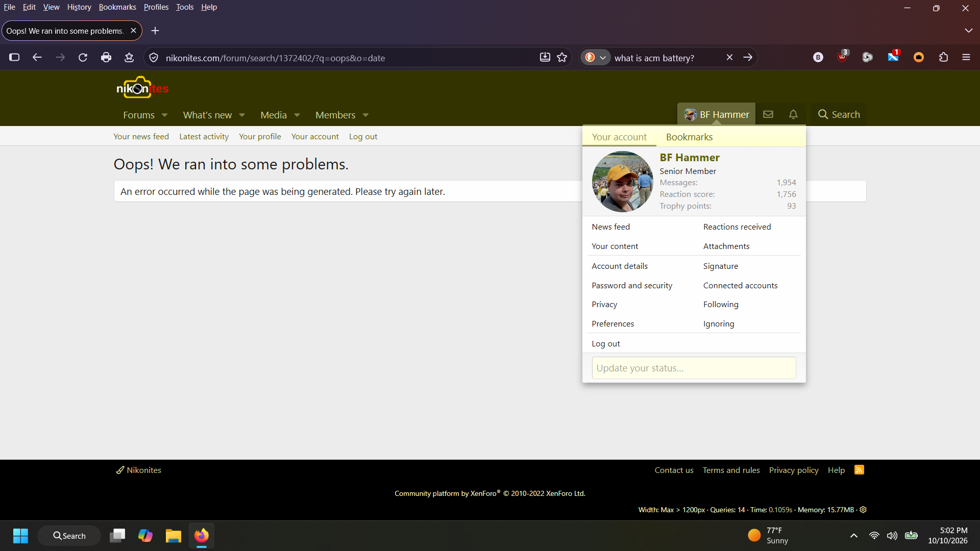Open the Search button in forum navigation
Screen dimensions: 980x551
[839, 114]
